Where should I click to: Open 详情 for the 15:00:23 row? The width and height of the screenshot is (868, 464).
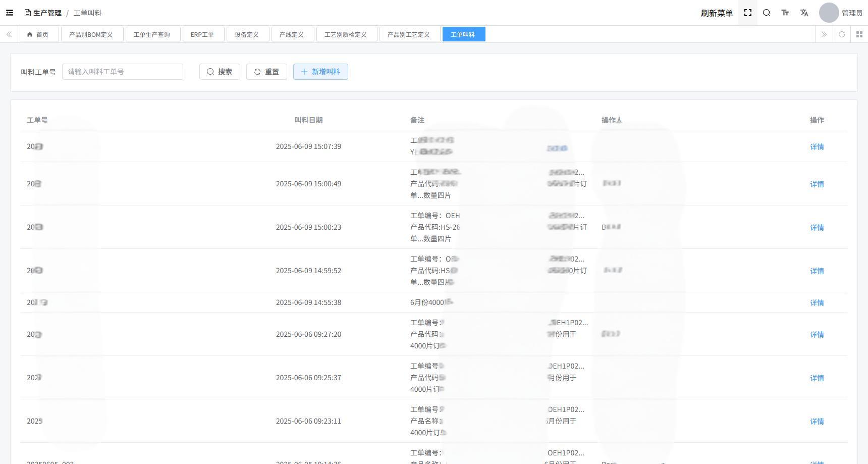817,228
